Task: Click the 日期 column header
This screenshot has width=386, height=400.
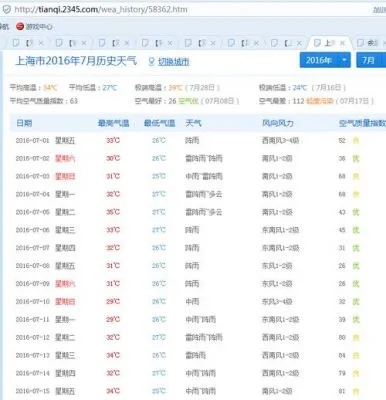Action: 24,123
